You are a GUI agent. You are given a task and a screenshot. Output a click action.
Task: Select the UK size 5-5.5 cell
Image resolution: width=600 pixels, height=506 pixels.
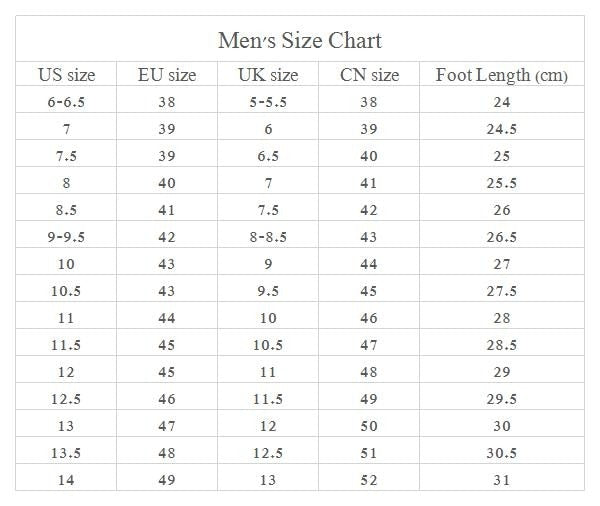coord(268,102)
